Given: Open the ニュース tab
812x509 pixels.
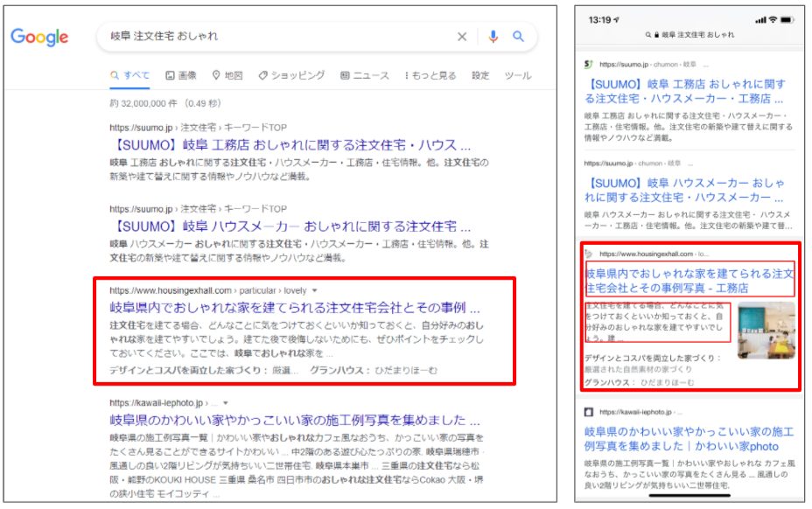Looking at the screenshot, I should [x=365, y=75].
